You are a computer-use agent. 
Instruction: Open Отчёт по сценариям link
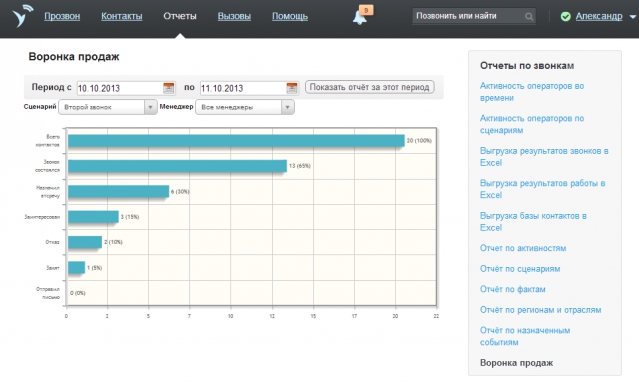520,269
